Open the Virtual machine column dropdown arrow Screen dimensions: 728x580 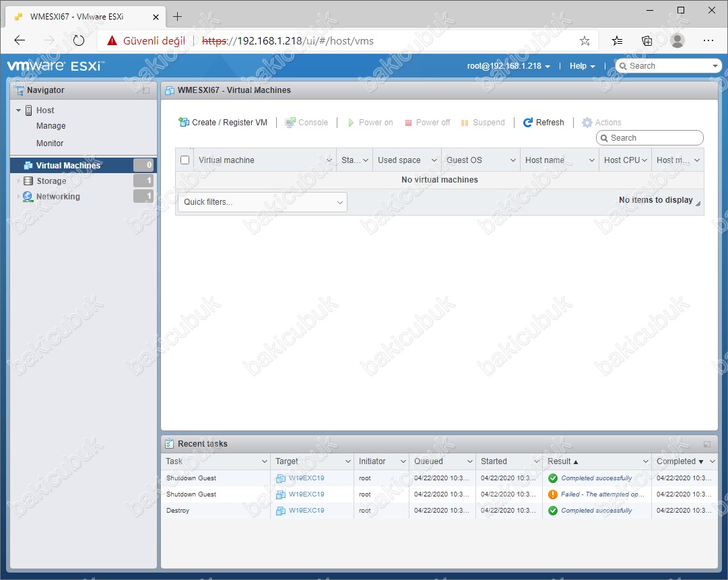click(329, 160)
